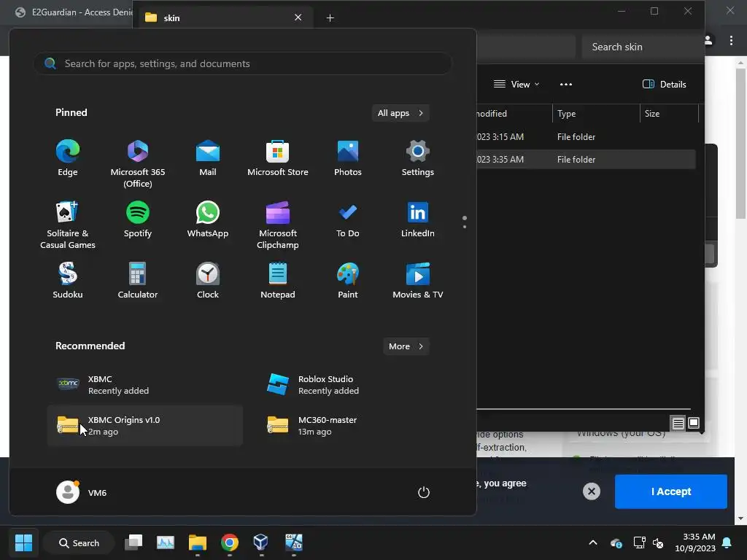Screen dimensions: 747x560
Task: Open the clock and date in the taskbar
Action: point(695,542)
